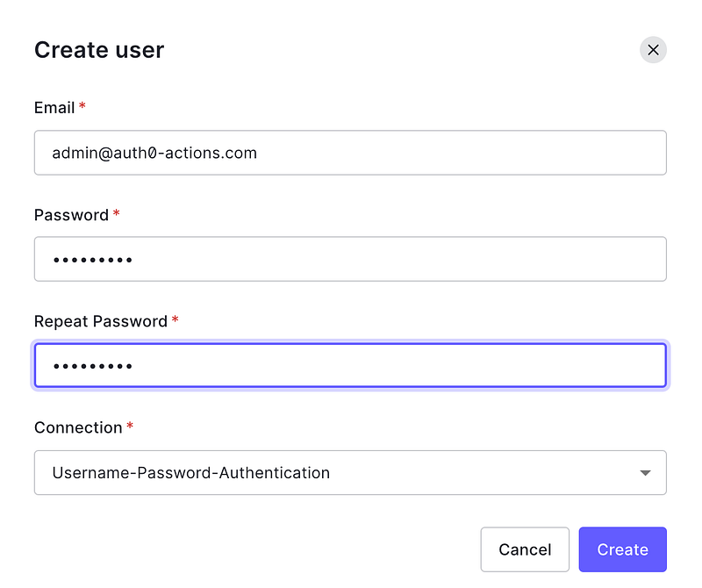Click the Create user dialog title

(99, 50)
